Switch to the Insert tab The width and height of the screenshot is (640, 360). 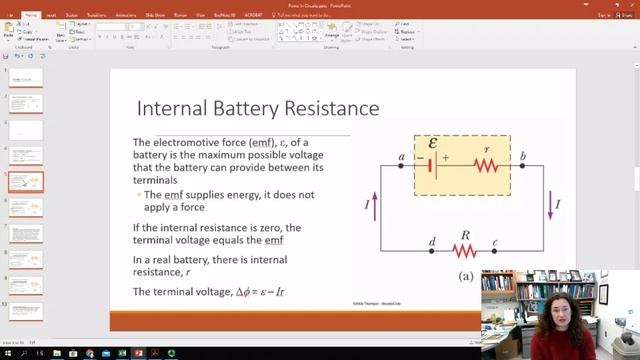point(51,15)
